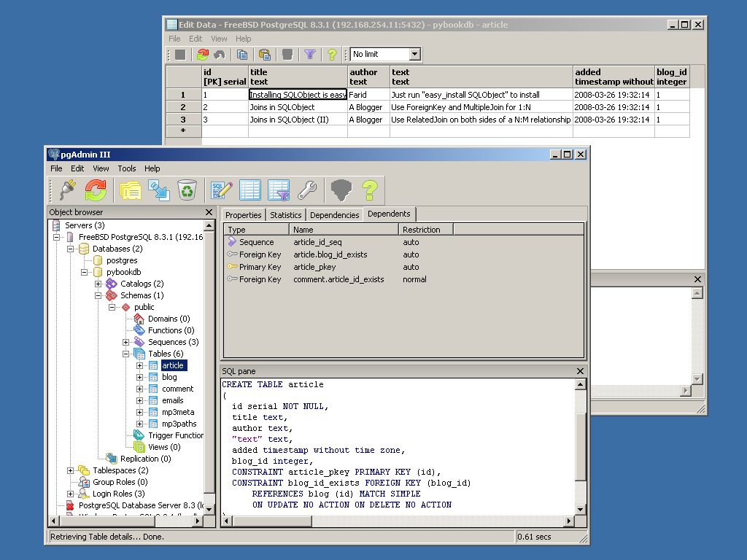The height and width of the screenshot is (560, 747).
Task: Click author cell 'Farid' in row 1
Action: pyautogui.click(x=368, y=95)
